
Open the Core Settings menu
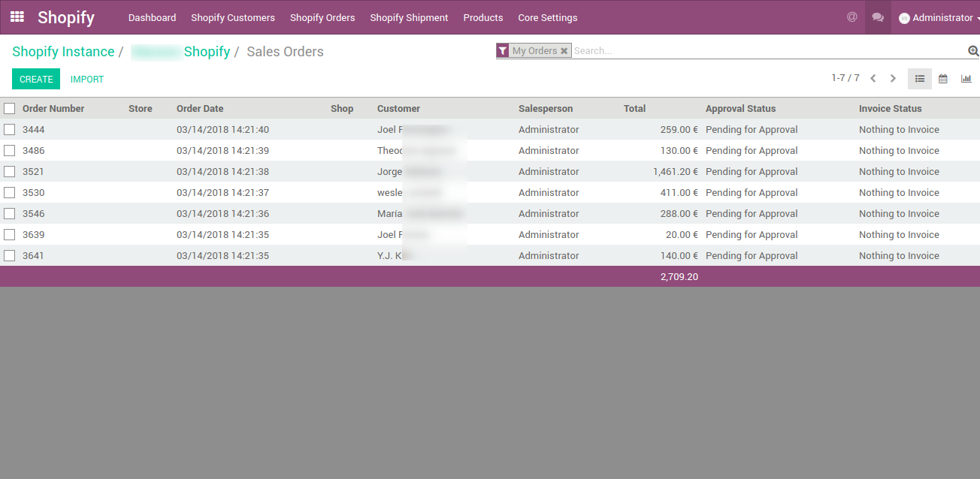548,17
